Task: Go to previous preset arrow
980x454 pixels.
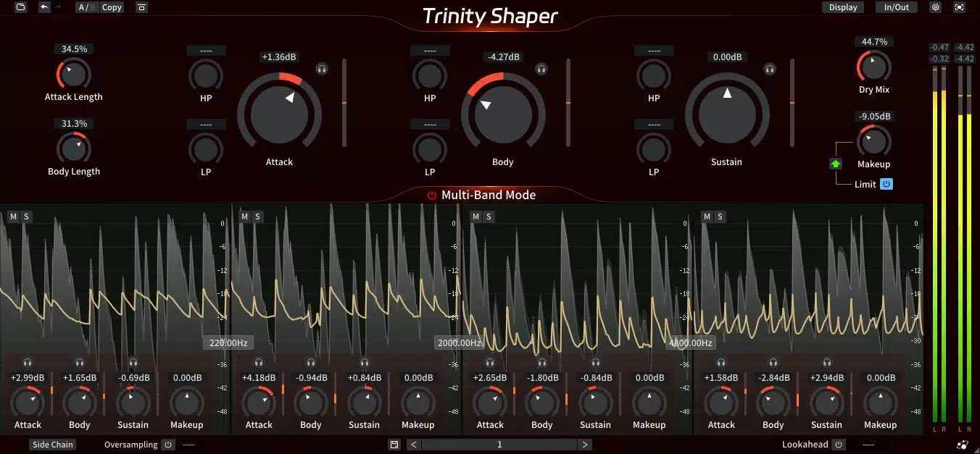Action: pos(413,445)
